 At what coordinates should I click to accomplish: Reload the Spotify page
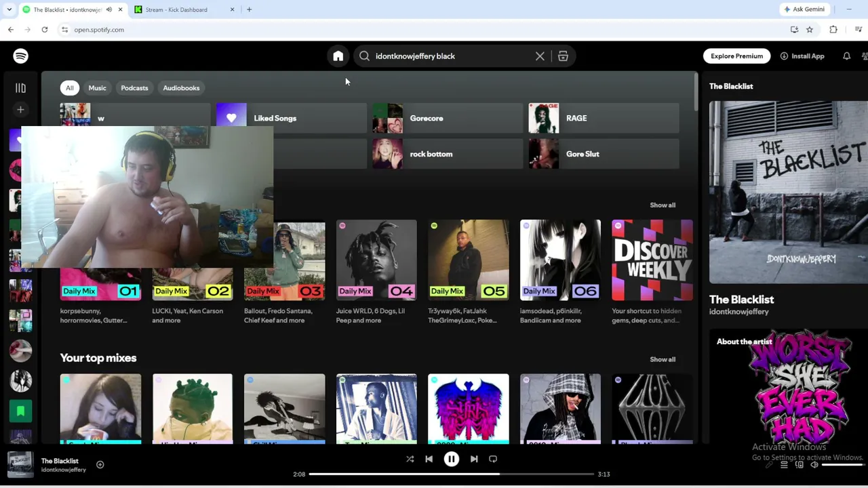[45, 30]
